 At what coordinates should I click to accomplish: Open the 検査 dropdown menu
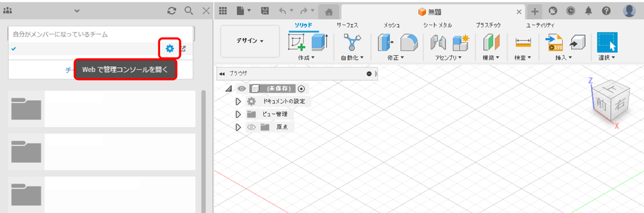[x=523, y=58]
